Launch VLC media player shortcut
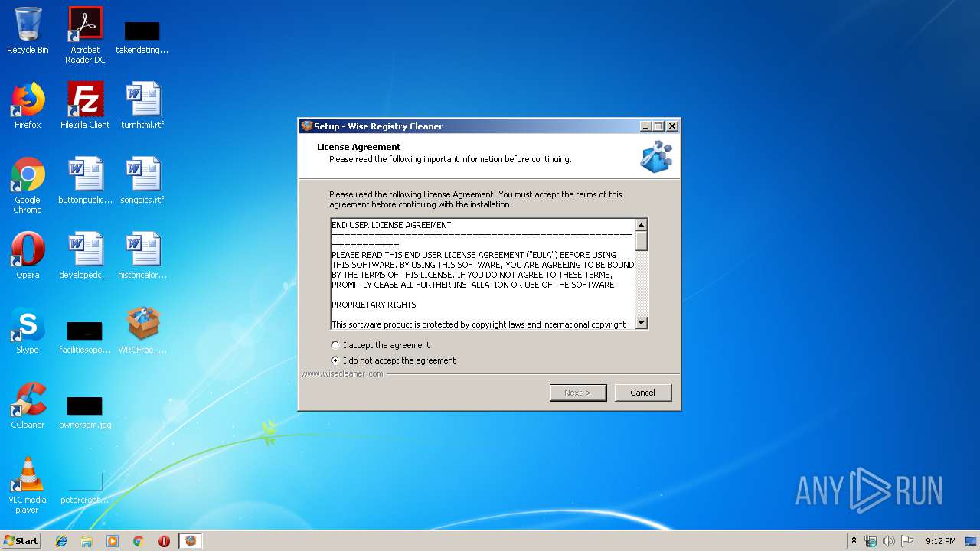The height and width of the screenshot is (551, 980). tap(28, 485)
